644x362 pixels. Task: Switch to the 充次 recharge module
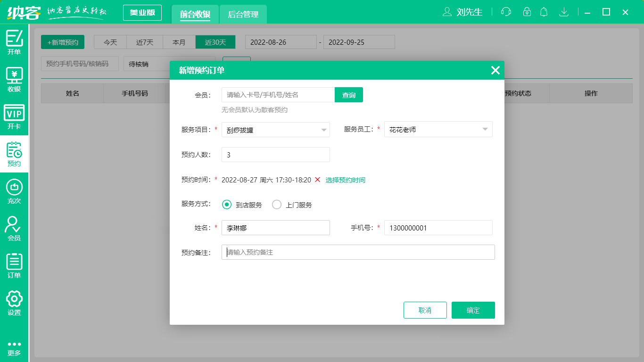[x=14, y=193]
